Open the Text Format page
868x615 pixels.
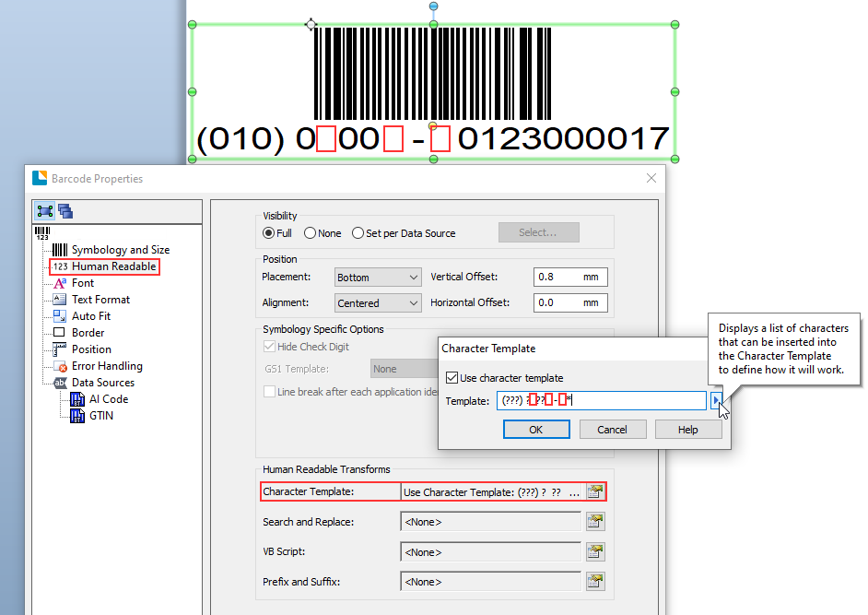click(100, 300)
